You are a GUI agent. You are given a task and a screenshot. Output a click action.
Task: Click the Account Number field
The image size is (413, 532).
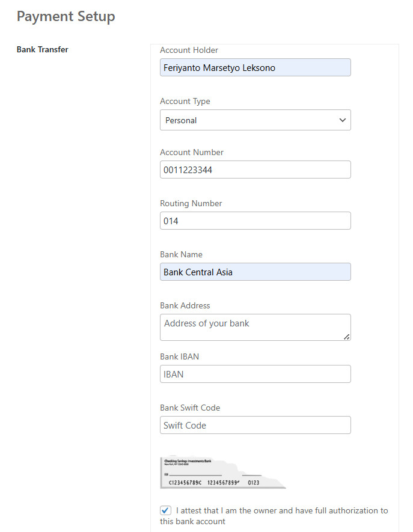255,170
